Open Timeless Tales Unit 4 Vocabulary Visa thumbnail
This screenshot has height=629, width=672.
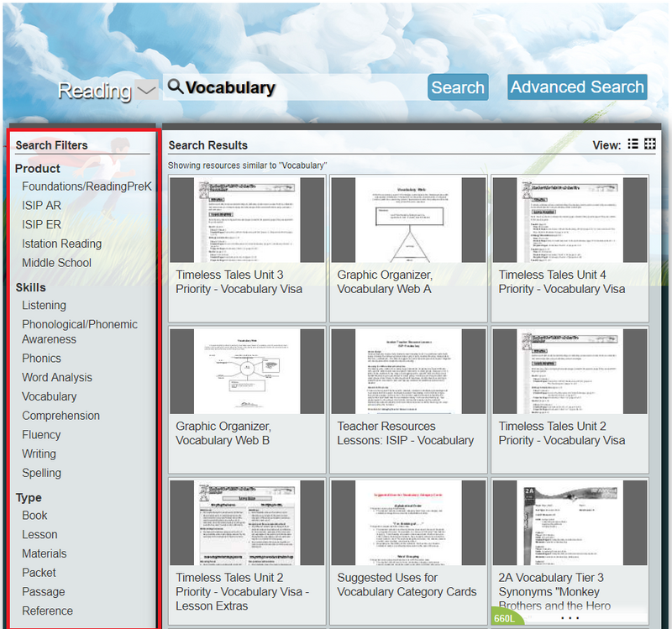(x=570, y=220)
